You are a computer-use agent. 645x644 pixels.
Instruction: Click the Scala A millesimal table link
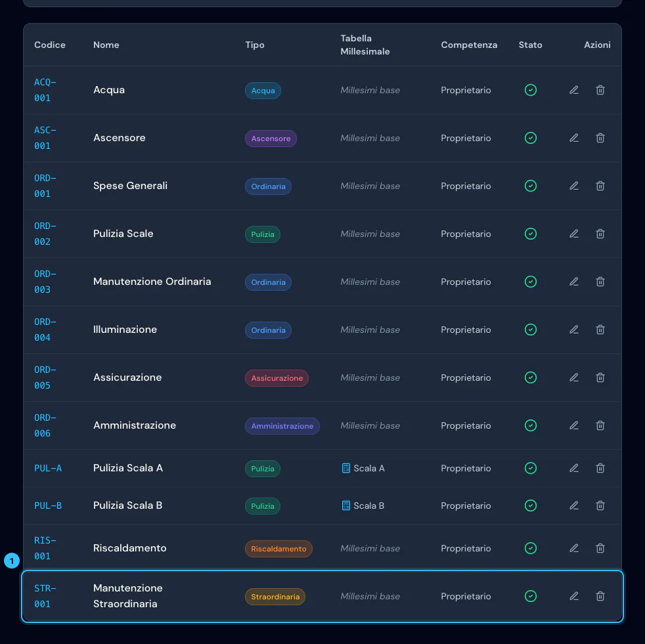(363, 469)
